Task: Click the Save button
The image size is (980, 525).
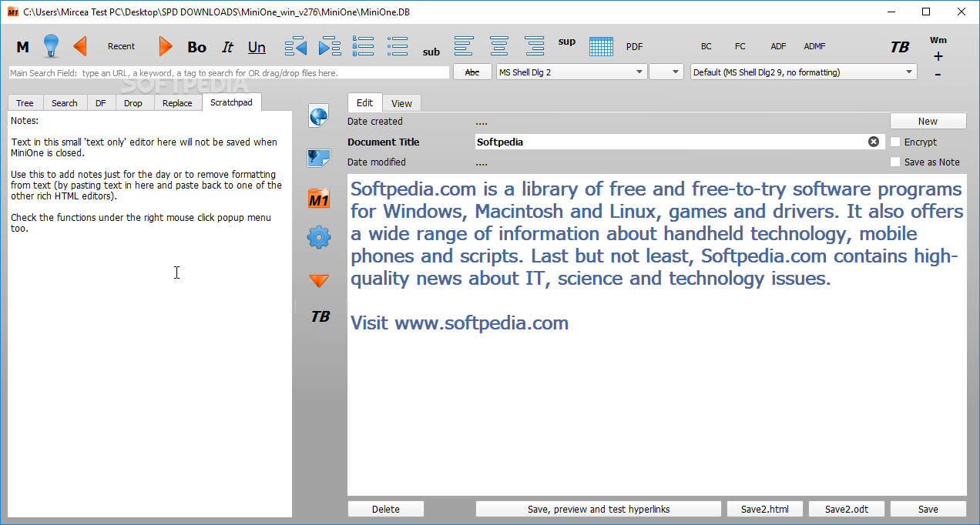Action: [x=928, y=509]
